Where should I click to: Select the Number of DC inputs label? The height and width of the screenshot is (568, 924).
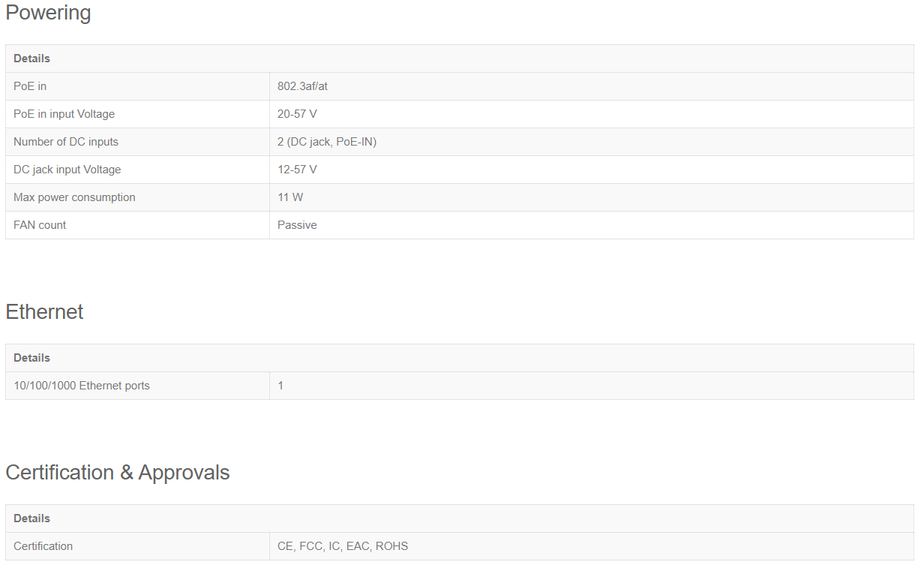[x=66, y=142]
